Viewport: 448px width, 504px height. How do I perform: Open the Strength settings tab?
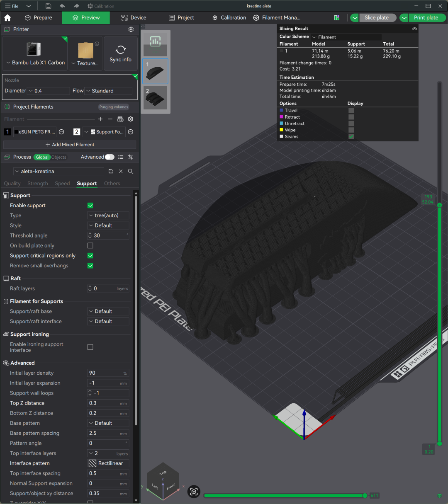tap(38, 184)
